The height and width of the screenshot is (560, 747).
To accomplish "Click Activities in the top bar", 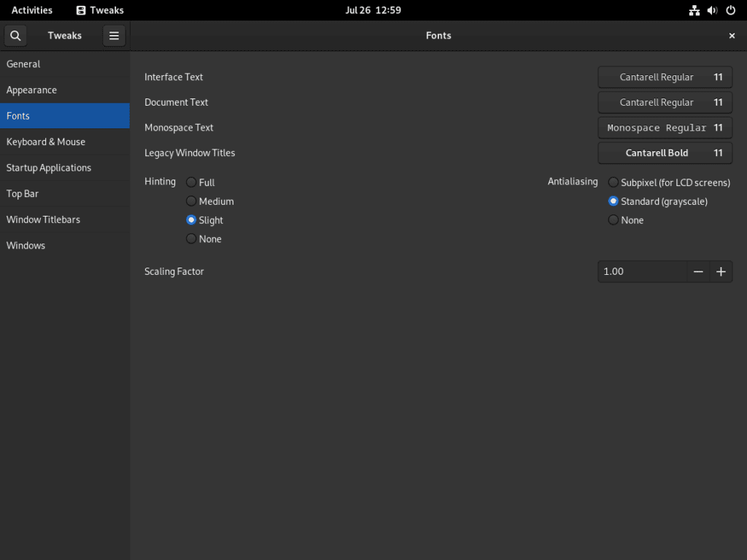I will (31, 10).
